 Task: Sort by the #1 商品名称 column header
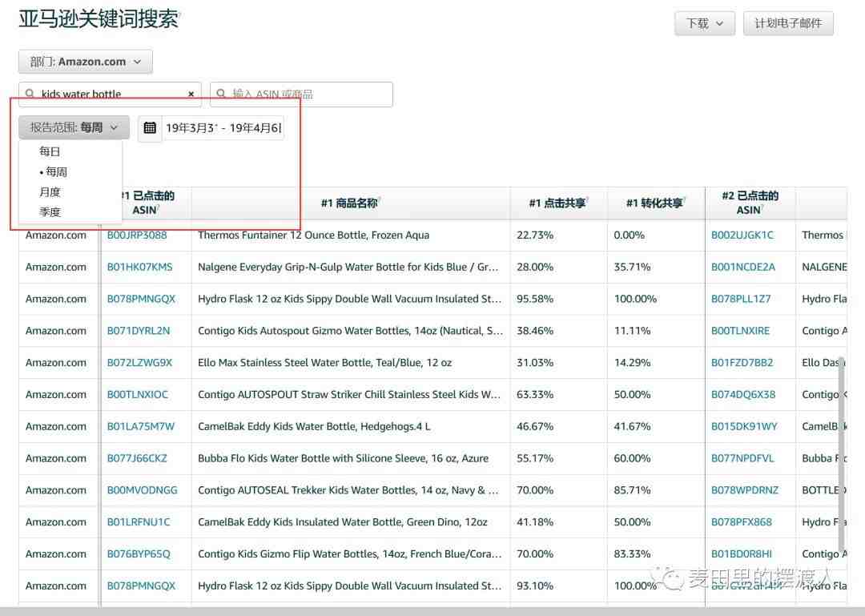point(350,203)
